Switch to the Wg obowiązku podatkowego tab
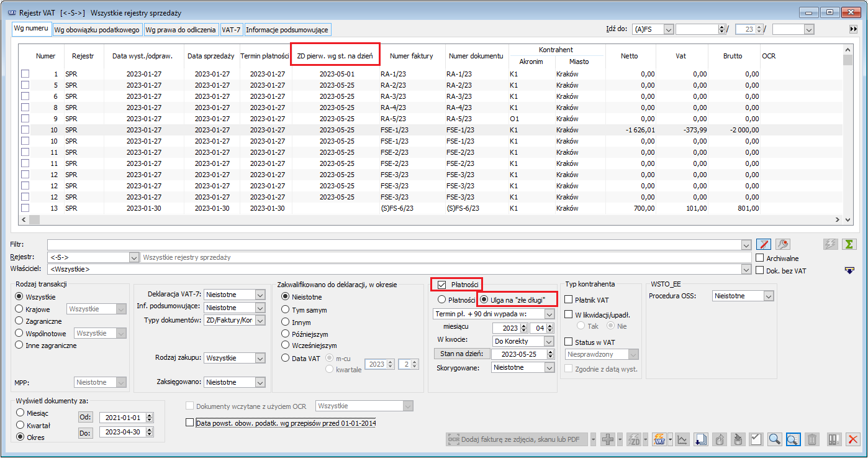868x458 pixels. (96, 29)
